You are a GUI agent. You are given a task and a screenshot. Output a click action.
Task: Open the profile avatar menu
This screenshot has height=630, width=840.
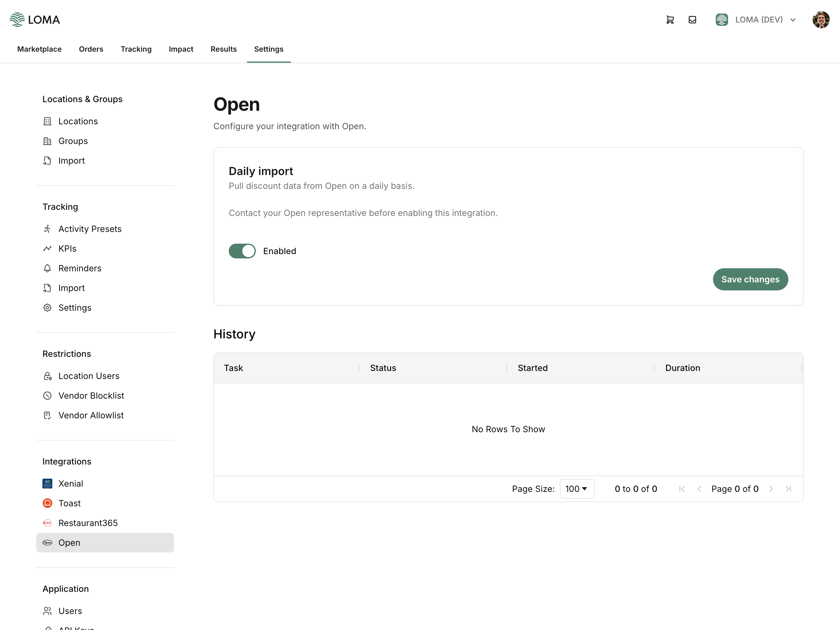pos(821,19)
